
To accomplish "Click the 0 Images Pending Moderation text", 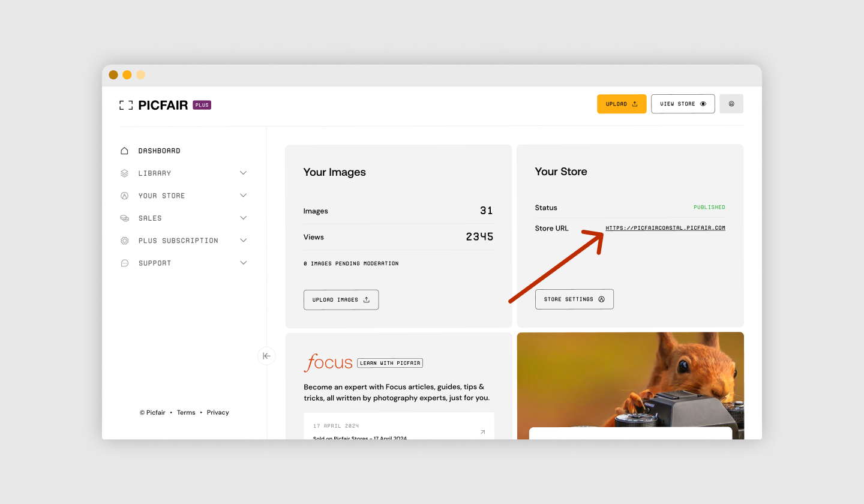I will pos(351,263).
